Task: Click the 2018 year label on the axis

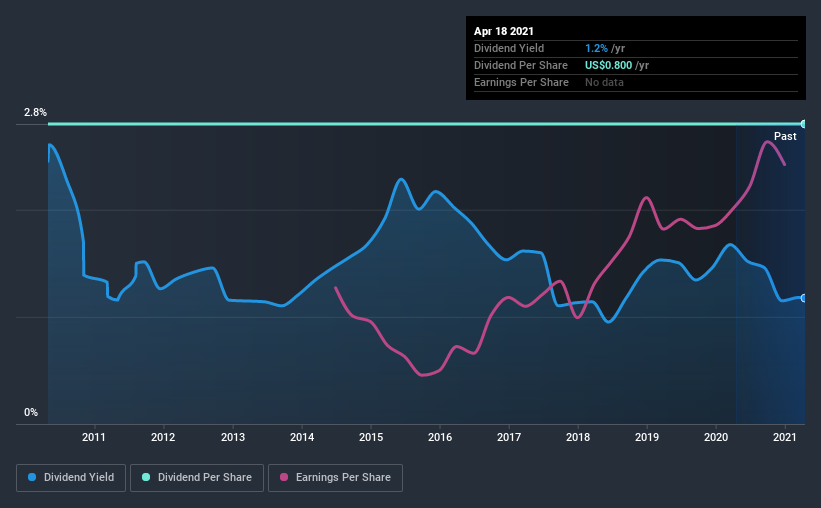Action: pos(578,437)
